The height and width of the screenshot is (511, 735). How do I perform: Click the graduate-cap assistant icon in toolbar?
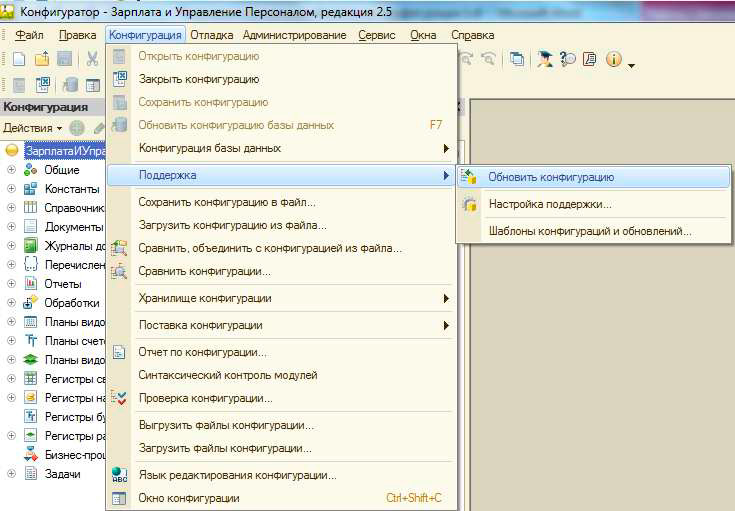tap(545, 59)
